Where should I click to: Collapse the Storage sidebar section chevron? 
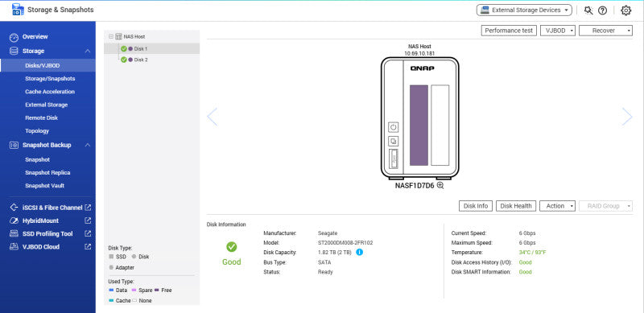click(x=88, y=51)
